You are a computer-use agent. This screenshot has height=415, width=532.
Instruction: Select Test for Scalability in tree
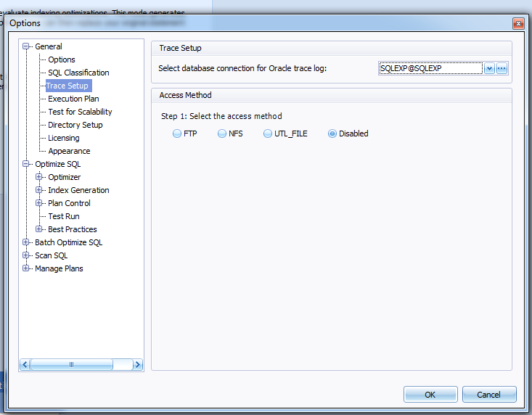coord(80,112)
